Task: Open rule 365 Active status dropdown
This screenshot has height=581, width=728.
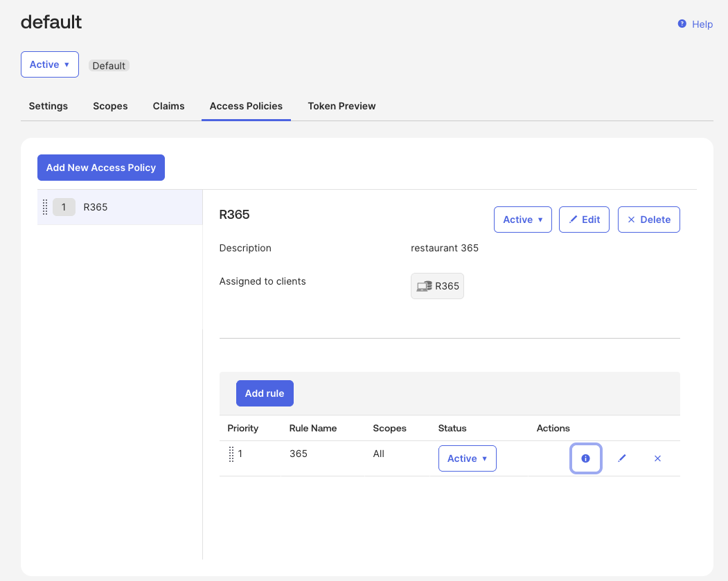Action: (467, 458)
